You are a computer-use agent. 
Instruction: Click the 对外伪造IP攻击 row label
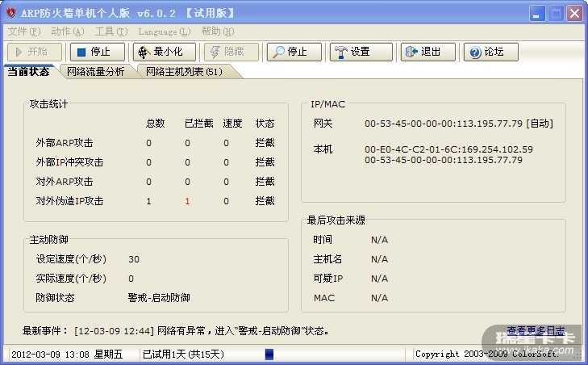[x=69, y=201]
